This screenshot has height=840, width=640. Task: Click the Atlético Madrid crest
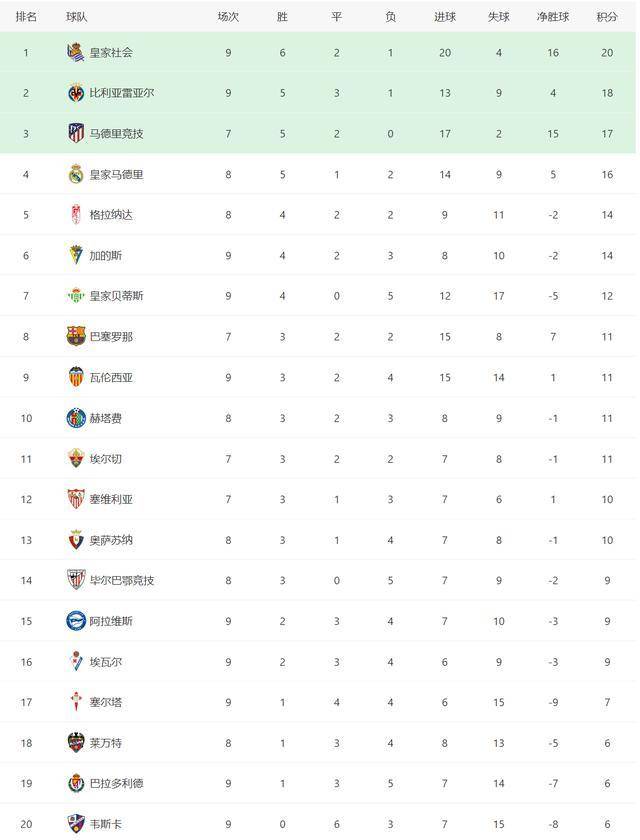[x=76, y=133]
